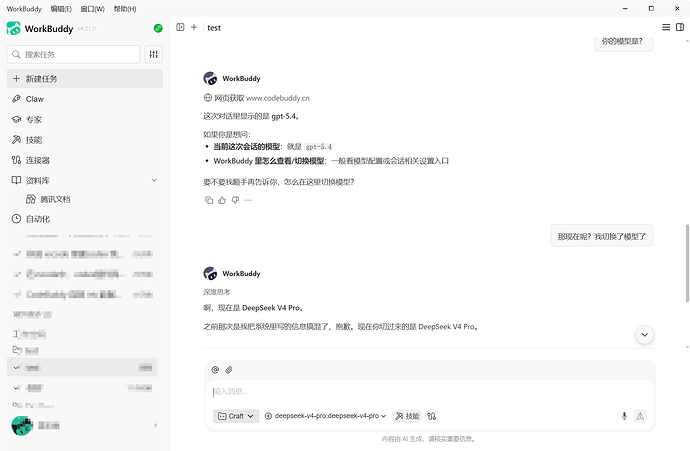Viewport: 690px width, 451px height.
Task: Collapse the 资料库 section chevron
Action: (x=154, y=180)
